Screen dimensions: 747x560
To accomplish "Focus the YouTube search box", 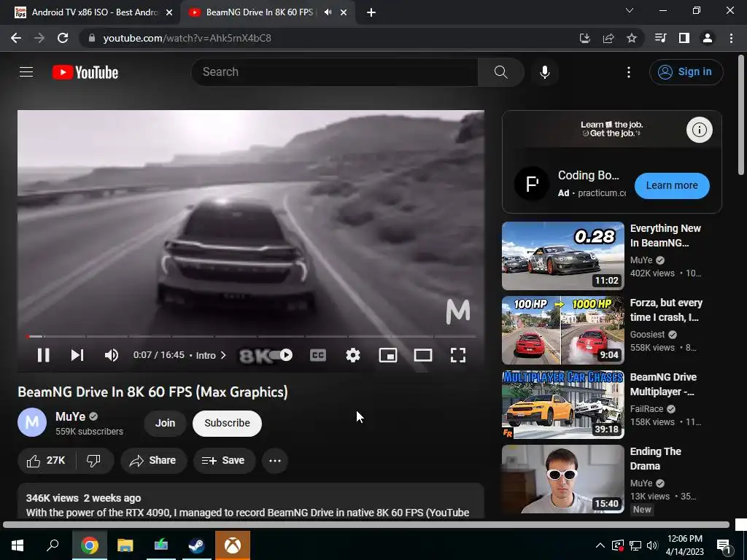I will [x=334, y=72].
